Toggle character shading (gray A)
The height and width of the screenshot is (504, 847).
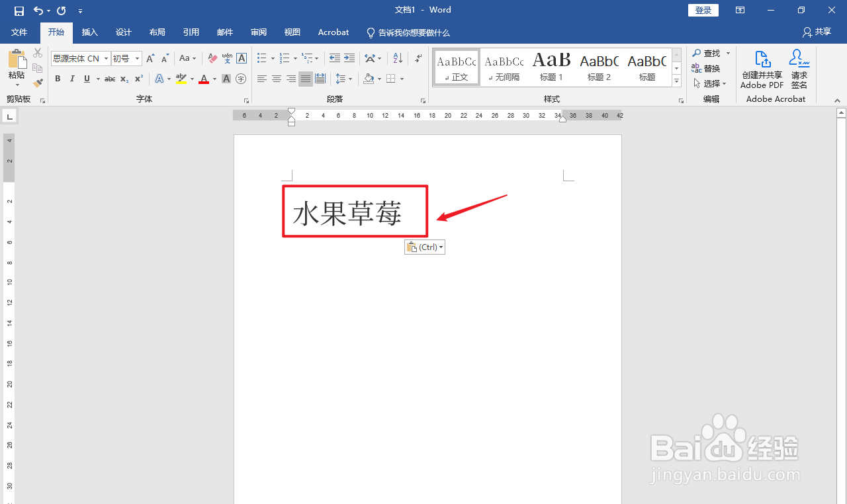click(226, 79)
